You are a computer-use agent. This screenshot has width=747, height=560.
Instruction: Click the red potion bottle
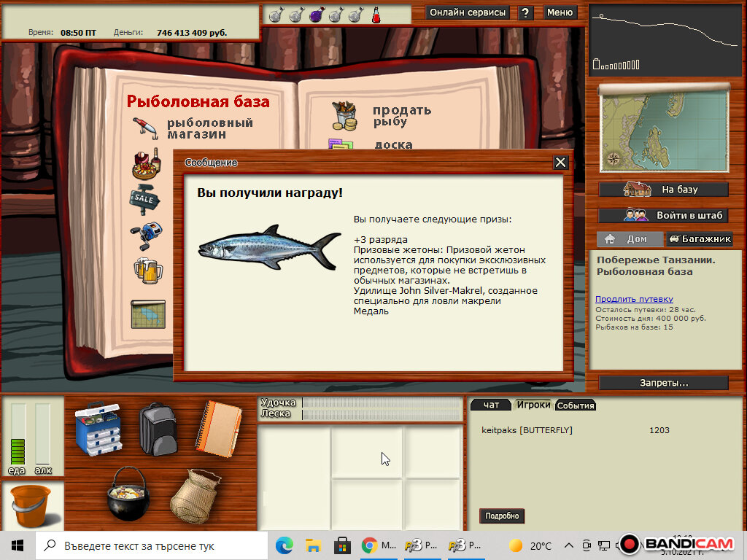coord(376,14)
